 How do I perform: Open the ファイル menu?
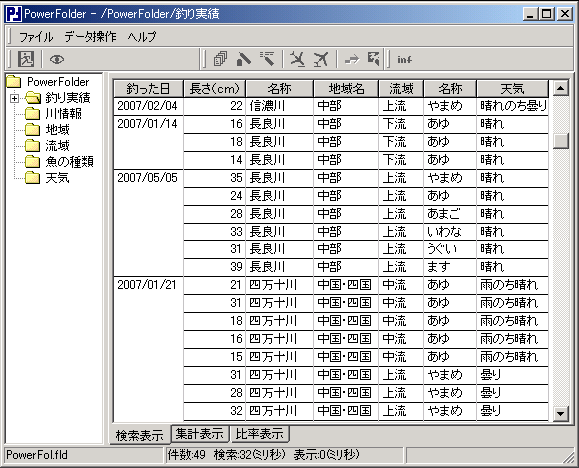click(x=36, y=37)
